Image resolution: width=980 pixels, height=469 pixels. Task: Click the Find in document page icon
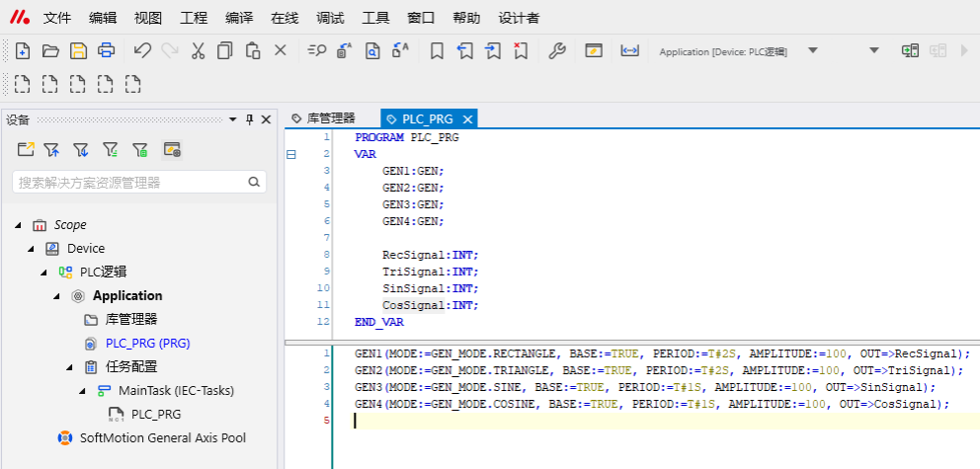coord(373,51)
